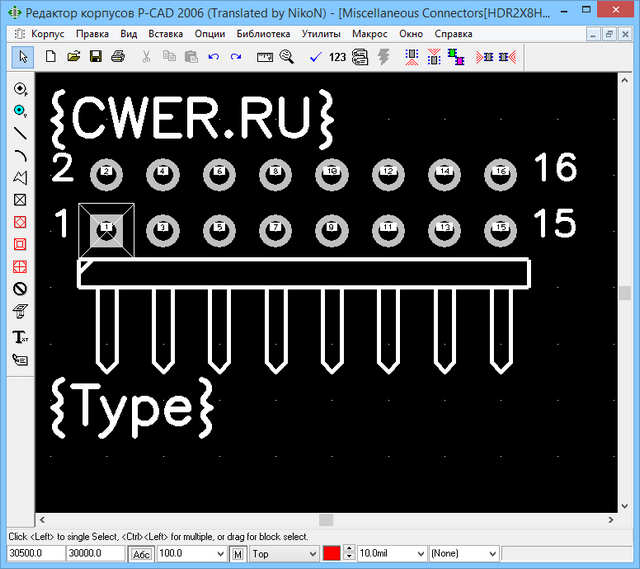Click the Renumber 123 toolbar icon
Image resolution: width=640 pixels, height=569 pixels.
[x=337, y=57]
